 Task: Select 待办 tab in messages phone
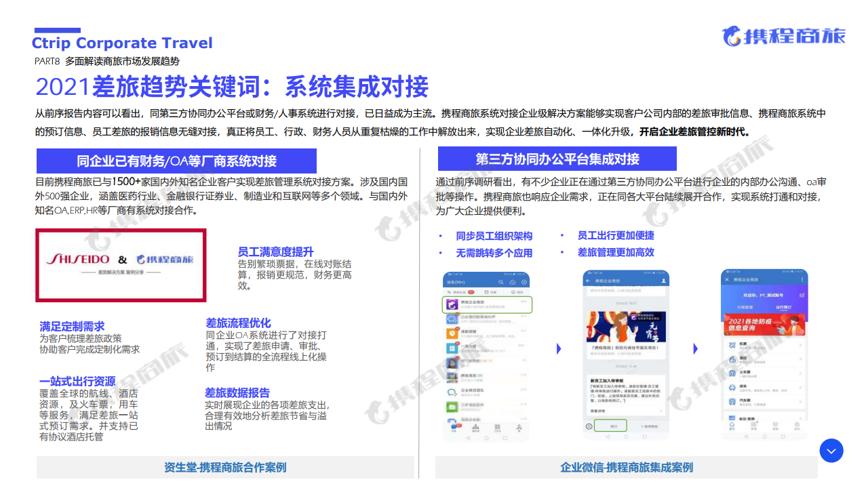click(x=517, y=292)
